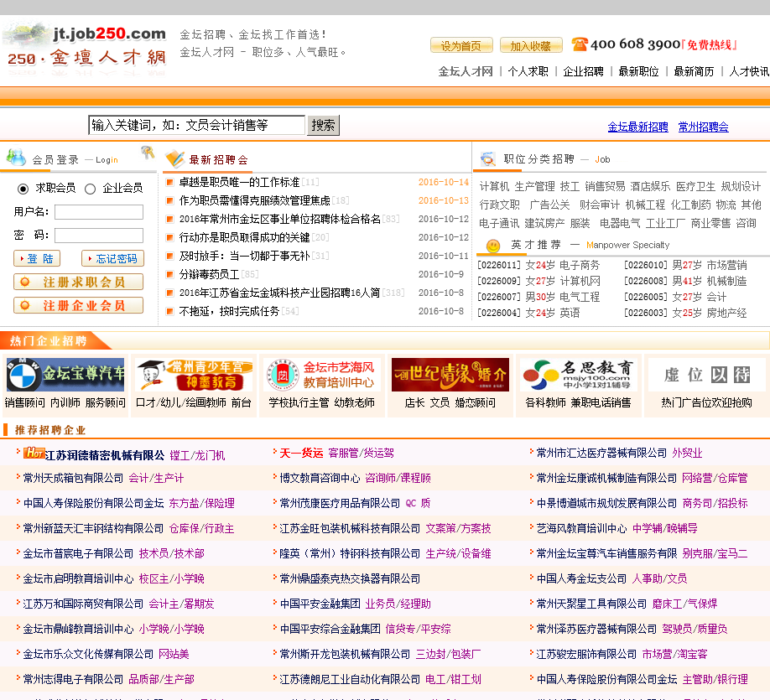Open job link 业务员/经理助

pos(398,604)
